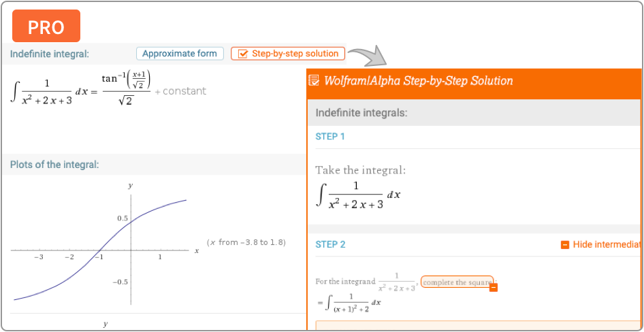Click the Take the integral formula in Step 1
Screen dimensions: 644x332
359,195
